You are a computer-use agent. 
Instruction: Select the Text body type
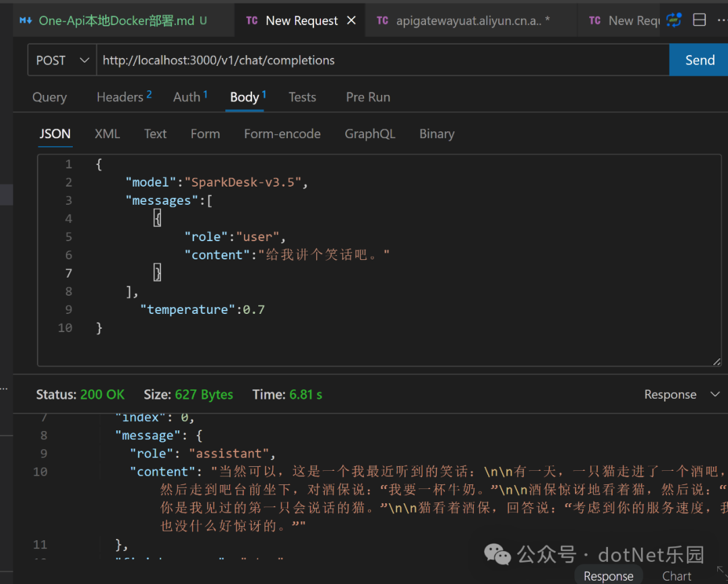pyautogui.click(x=155, y=134)
